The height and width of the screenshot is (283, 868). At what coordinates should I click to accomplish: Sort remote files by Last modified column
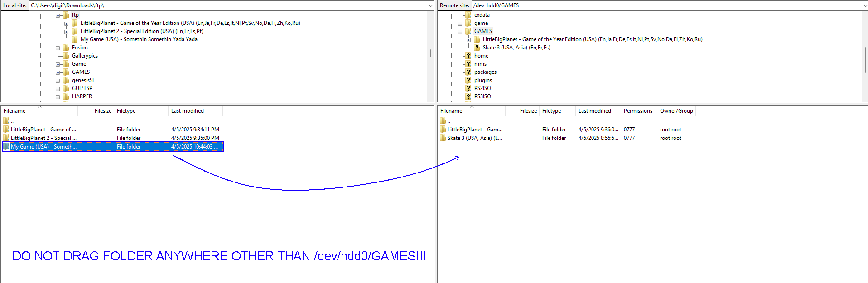[598, 111]
